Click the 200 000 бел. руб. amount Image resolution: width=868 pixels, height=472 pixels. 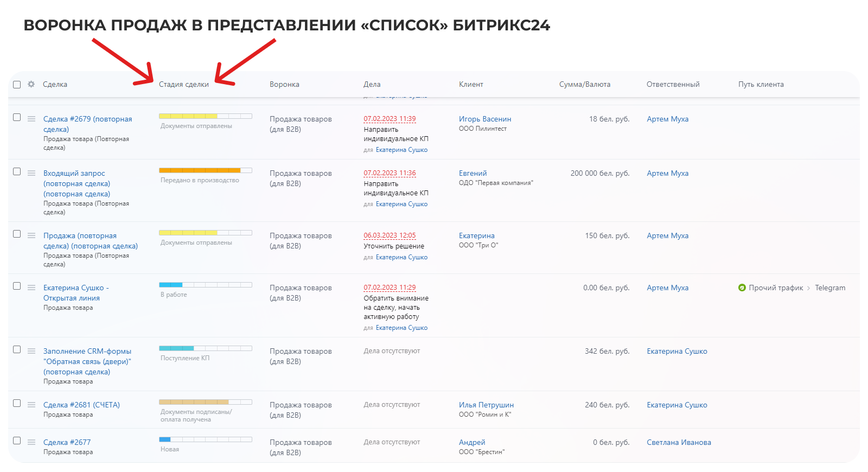600,173
